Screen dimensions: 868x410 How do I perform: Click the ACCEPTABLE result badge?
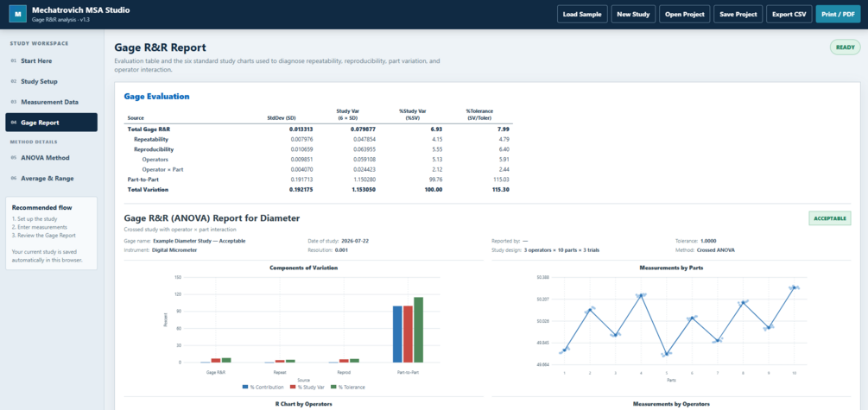(830, 218)
